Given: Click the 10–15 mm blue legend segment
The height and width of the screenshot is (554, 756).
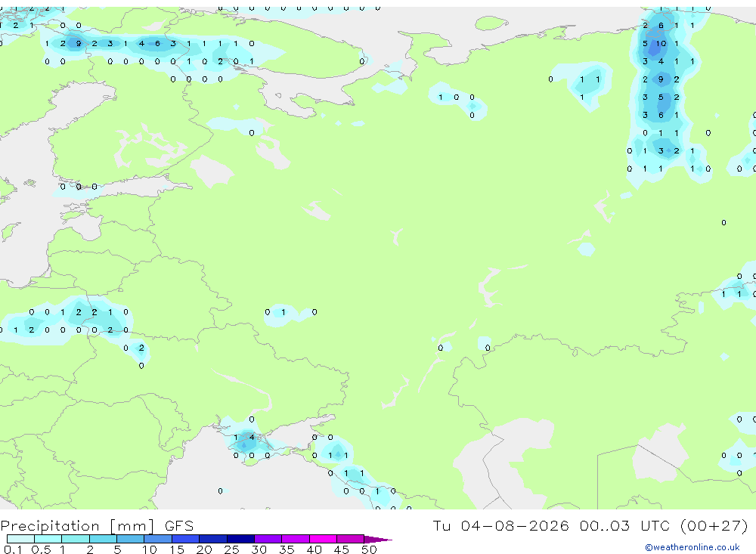Looking at the screenshot, I should pyautogui.click(x=158, y=539).
